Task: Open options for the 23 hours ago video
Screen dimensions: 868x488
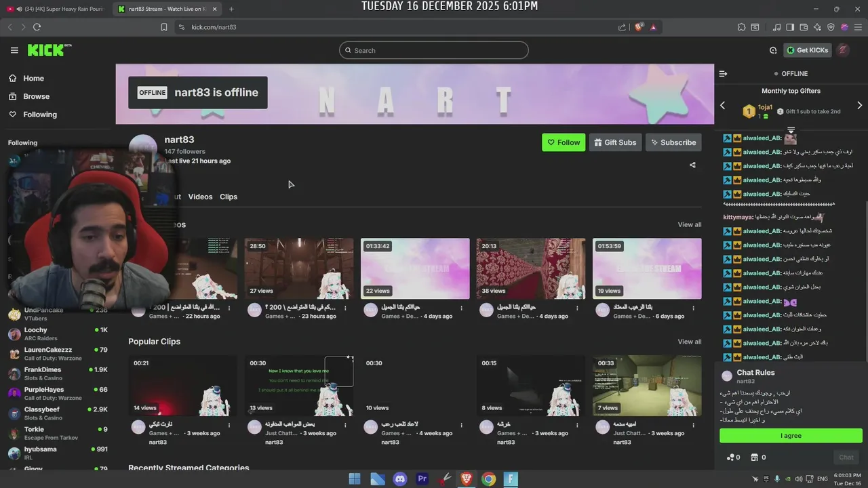Action: (346, 308)
